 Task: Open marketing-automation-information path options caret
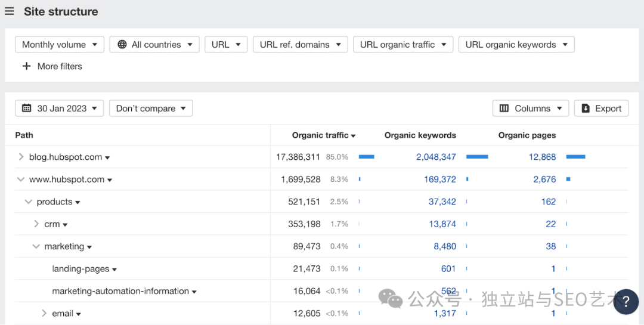[194, 292]
